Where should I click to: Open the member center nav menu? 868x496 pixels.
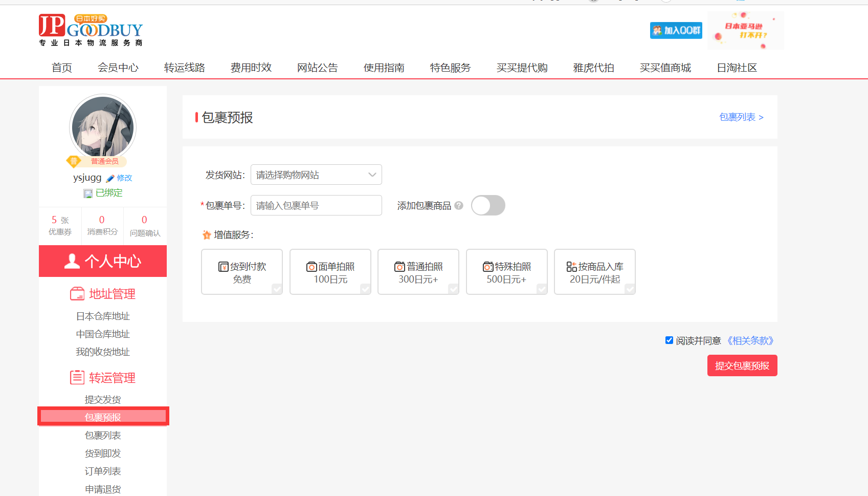[118, 68]
